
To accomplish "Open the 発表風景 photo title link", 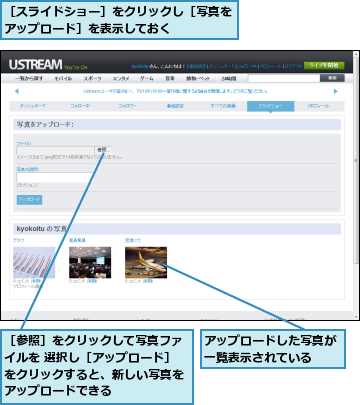I will (77, 240).
